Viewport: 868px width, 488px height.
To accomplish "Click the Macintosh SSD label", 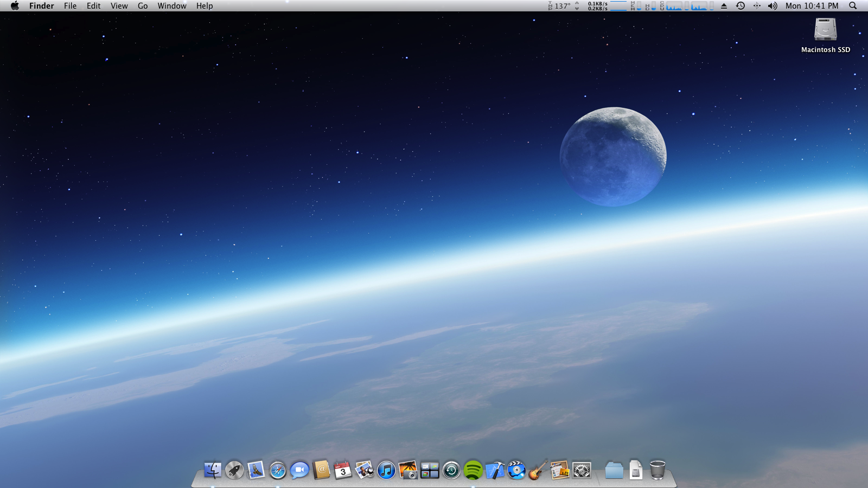I will 826,49.
